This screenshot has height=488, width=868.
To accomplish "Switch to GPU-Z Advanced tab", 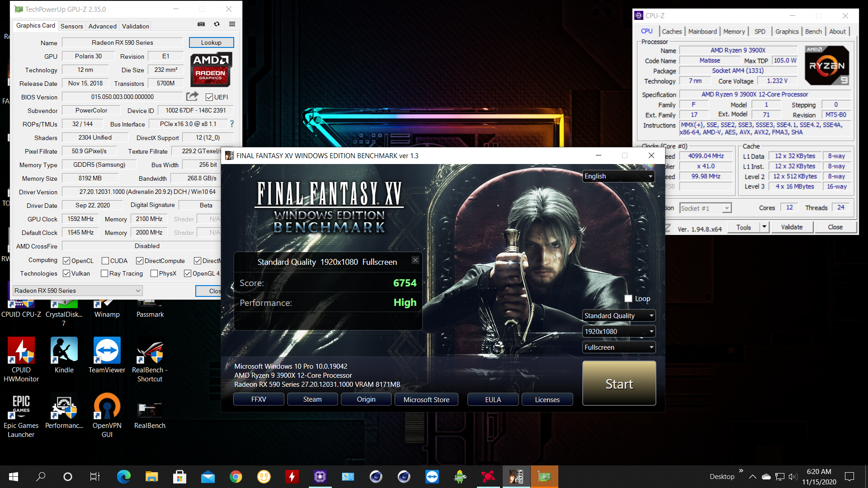I will coord(103,26).
